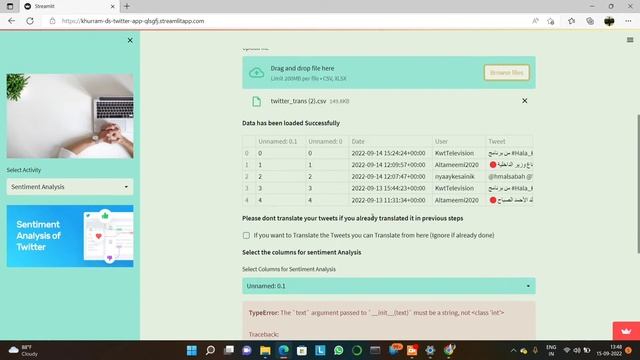Close the Streamlit browser tab
Viewport: 640px width, 360px height.
coord(113,6)
